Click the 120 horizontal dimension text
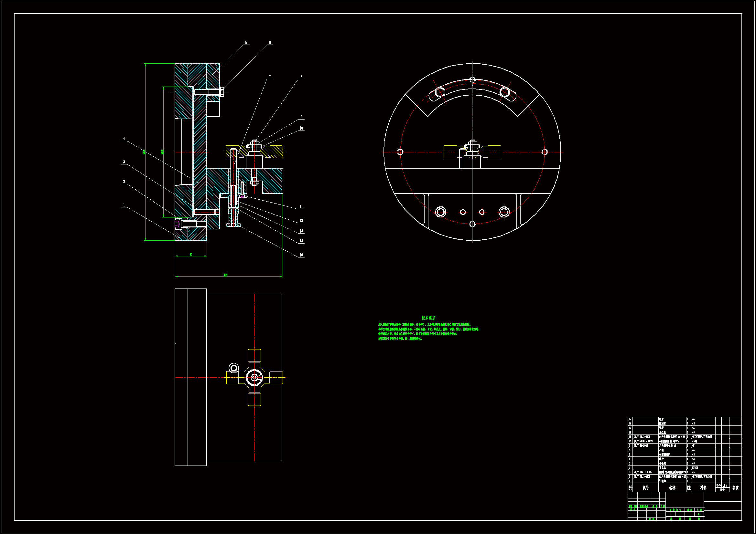This screenshot has height=534, width=756. tap(226, 275)
